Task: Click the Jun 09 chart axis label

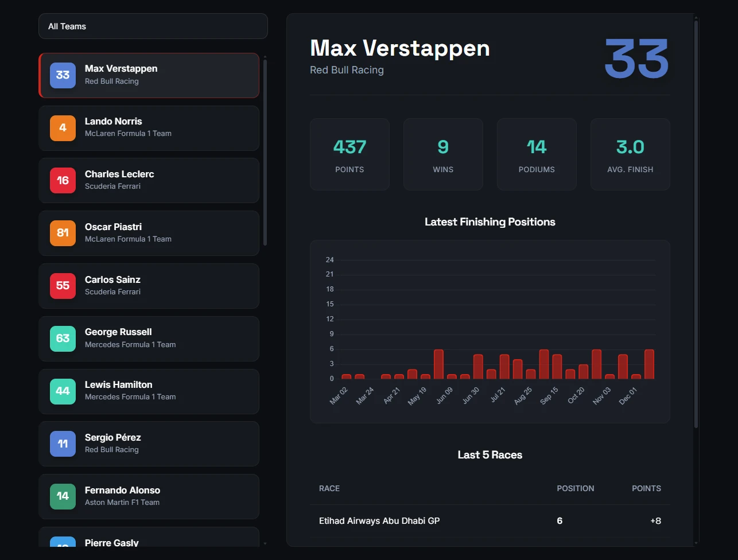Action: click(444, 396)
